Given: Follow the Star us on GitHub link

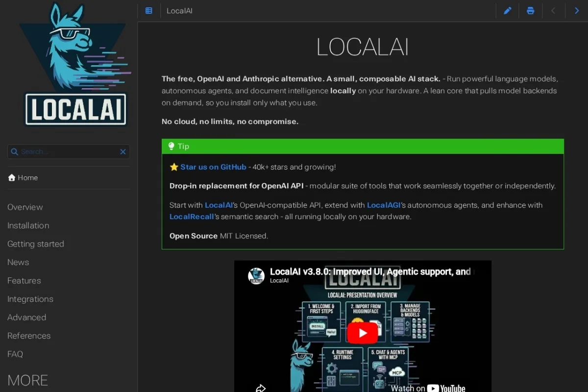Looking at the screenshot, I should coord(213,167).
